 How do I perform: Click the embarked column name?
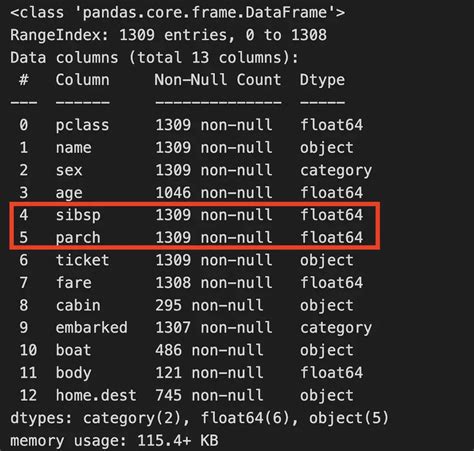91,328
